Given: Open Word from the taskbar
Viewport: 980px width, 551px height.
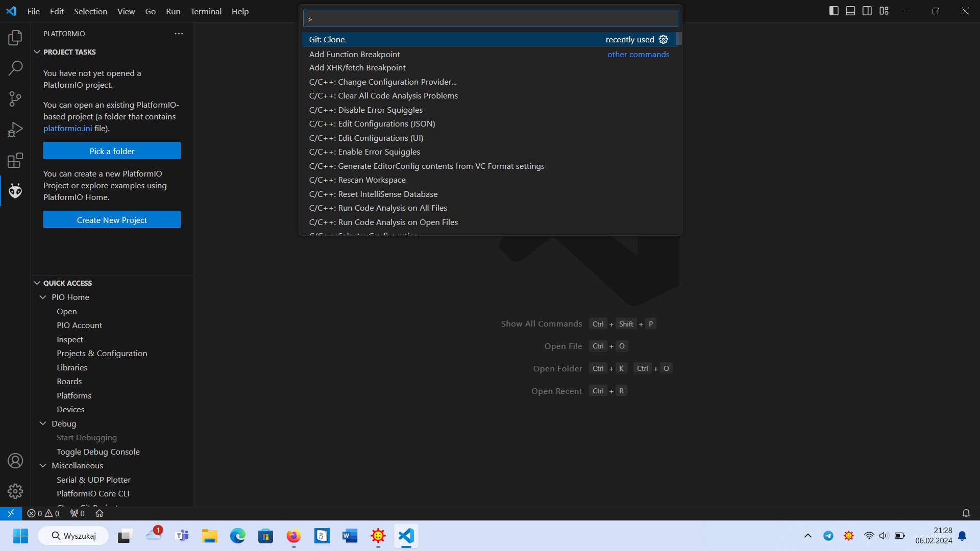Looking at the screenshot, I should [350, 536].
